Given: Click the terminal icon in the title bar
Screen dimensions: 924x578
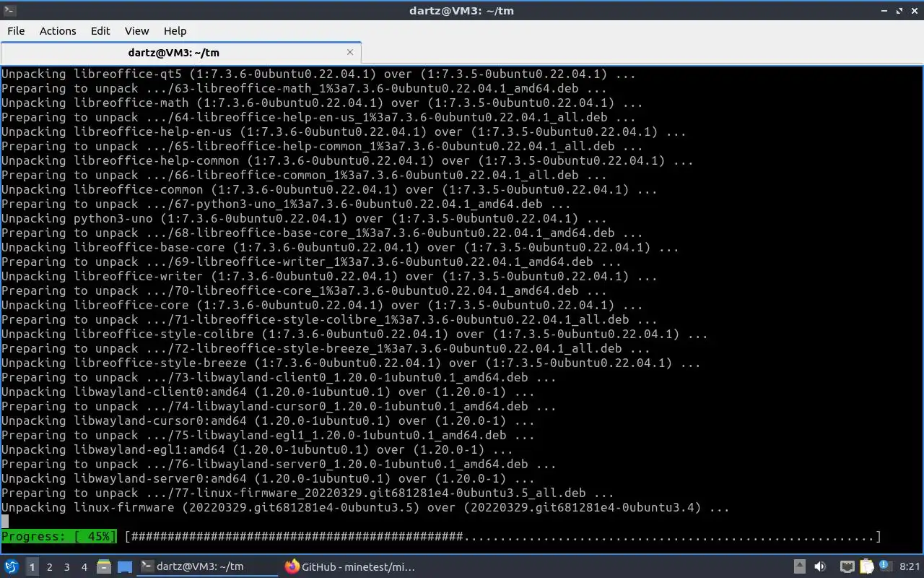Looking at the screenshot, I should [x=9, y=10].
